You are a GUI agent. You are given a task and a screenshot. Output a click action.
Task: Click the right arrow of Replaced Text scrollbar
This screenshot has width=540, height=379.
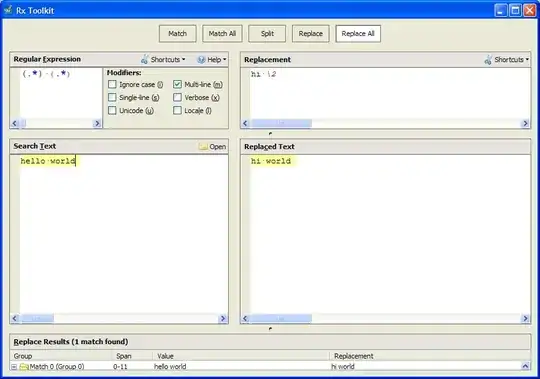[525, 318]
